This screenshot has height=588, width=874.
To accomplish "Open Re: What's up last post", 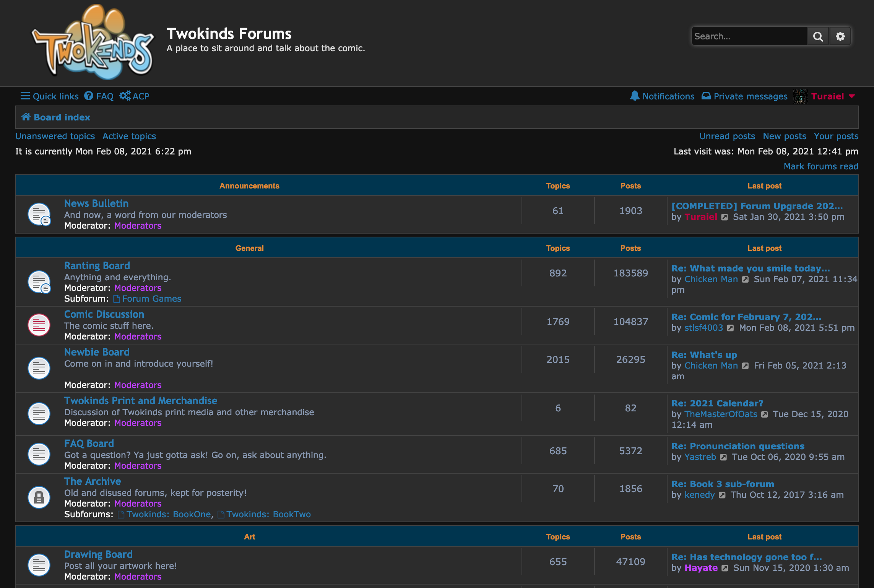I will tap(704, 355).
